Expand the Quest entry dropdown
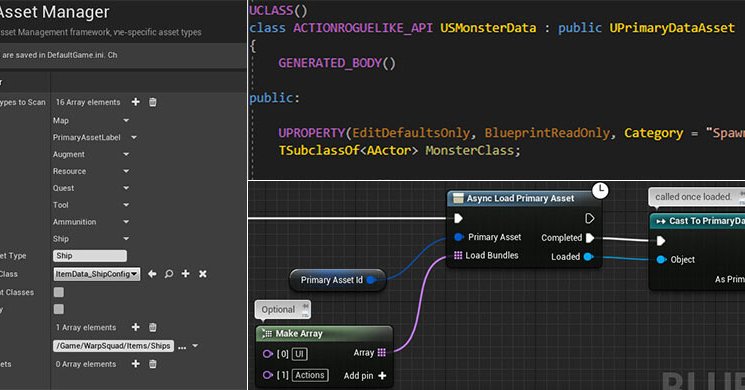Image resolution: width=745 pixels, height=390 pixels. (x=126, y=188)
